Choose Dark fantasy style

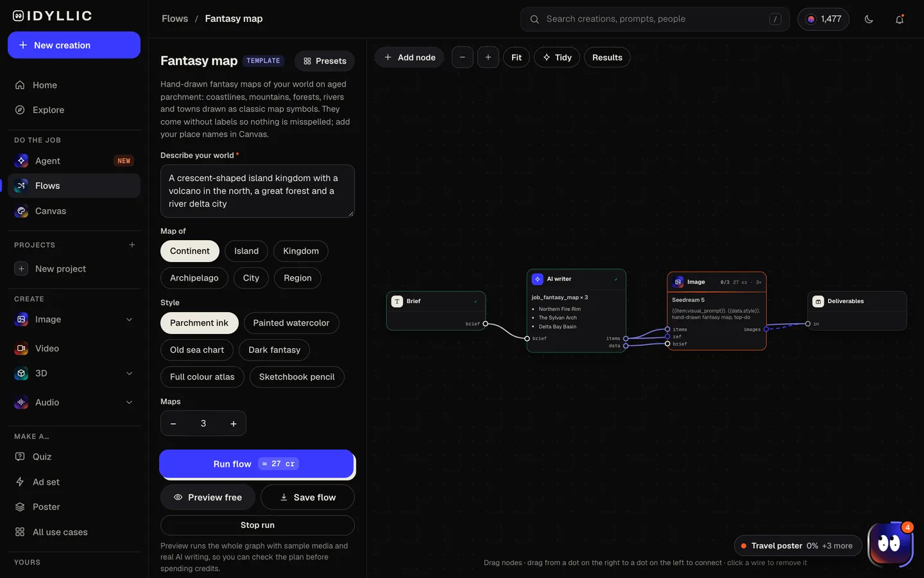pyautogui.click(x=275, y=350)
